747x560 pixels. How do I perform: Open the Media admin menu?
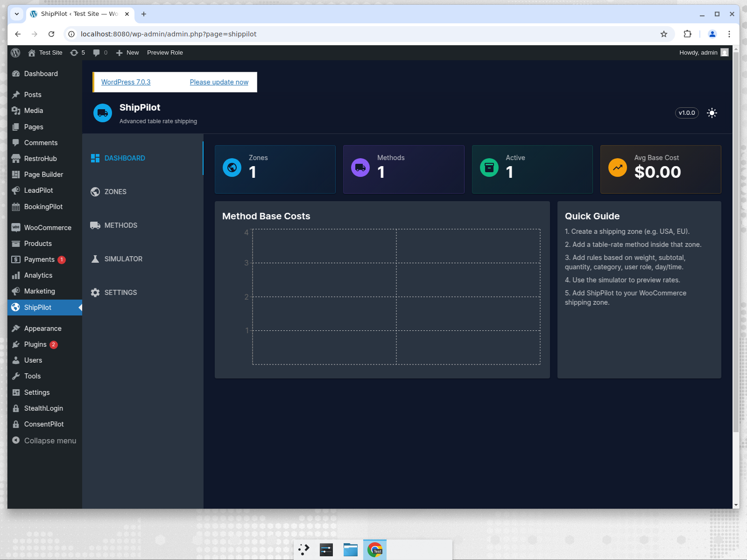tap(45, 111)
